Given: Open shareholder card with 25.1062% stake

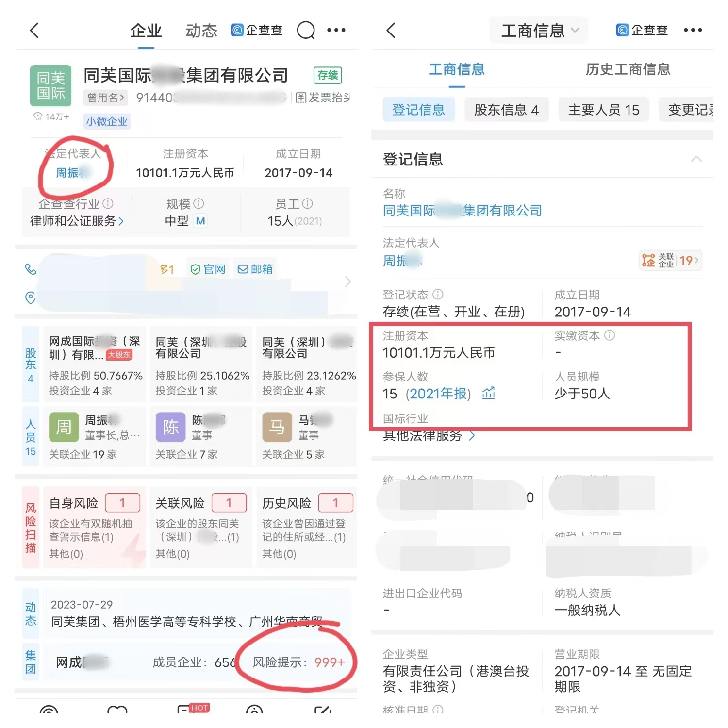Looking at the screenshot, I should click(x=201, y=364).
